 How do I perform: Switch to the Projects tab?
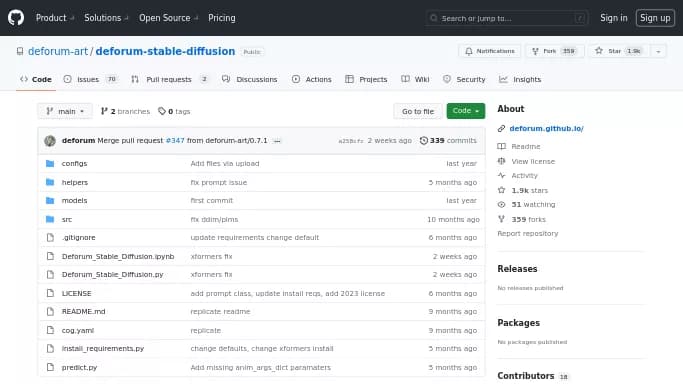366,79
